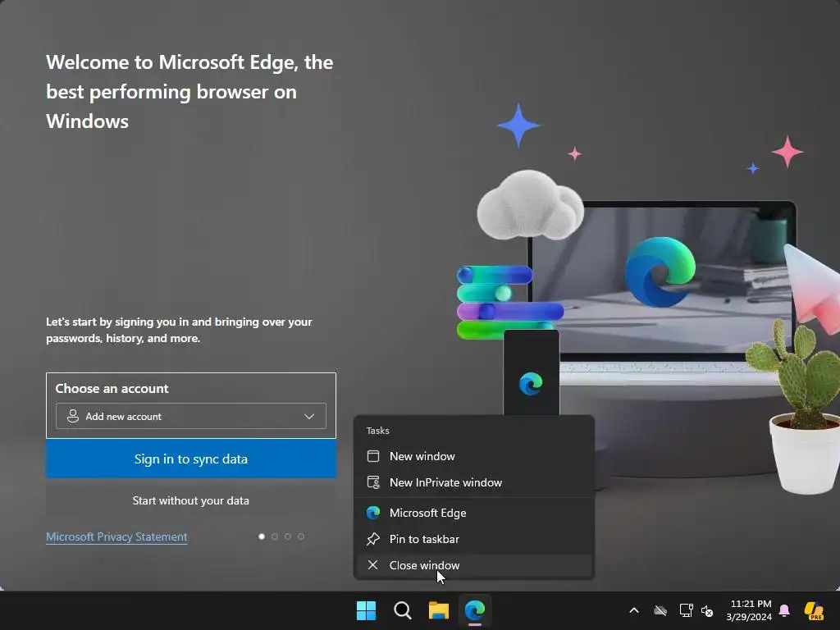Choose New InPrivate window
The width and height of the screenshot is (840, 630).
click(x=473, y=482)
